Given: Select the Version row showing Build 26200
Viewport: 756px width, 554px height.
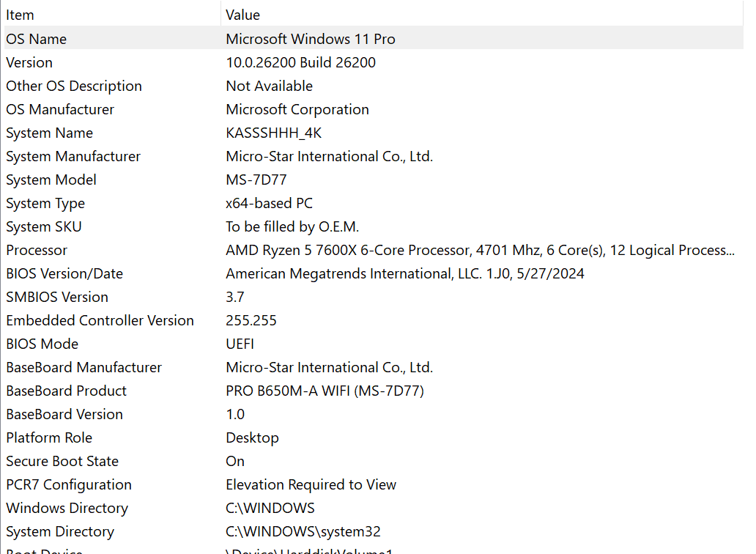Looking at the screenshot, I should 29,62.
